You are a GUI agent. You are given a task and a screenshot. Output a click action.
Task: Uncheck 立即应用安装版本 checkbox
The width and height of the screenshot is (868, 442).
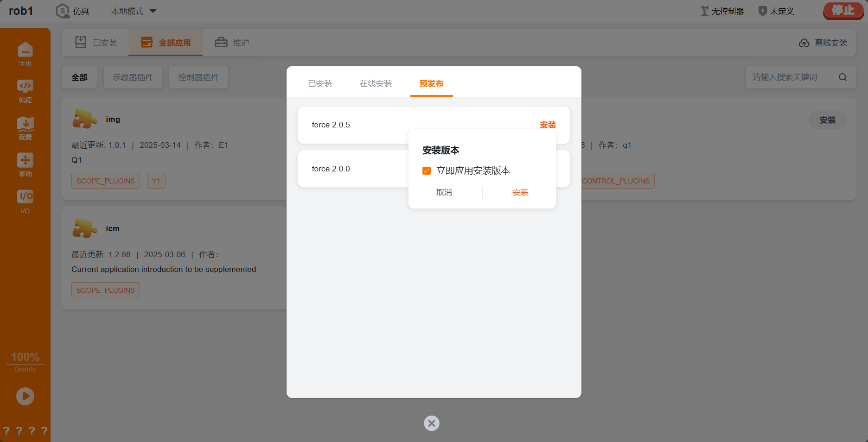pyautogui.click(x=427, y=171)
